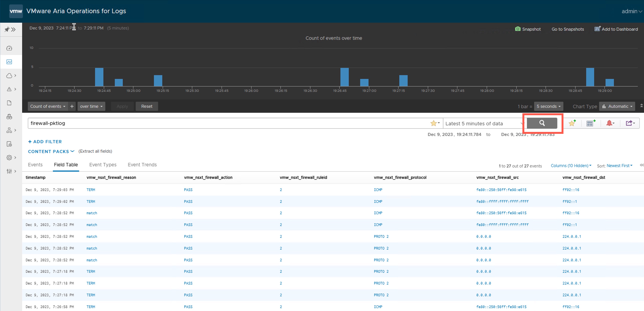This screenshot has width=644, height=311.
Task: Click the ADD FILTER link
Action: (45, 142)
